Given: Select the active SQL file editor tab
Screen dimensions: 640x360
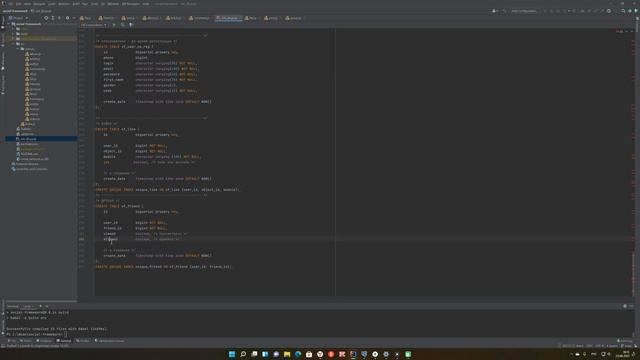Looking at the screenshot, I should tap(228, 18).
